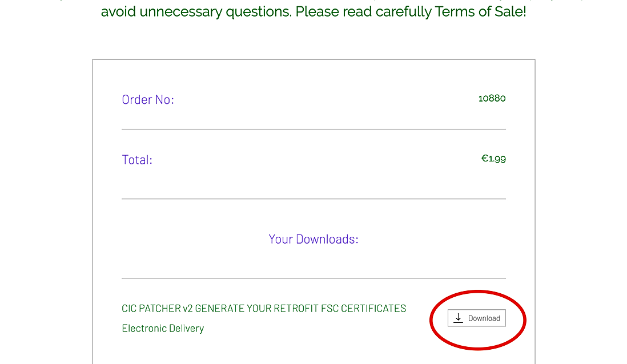This screenshot has height=364, width=627.
Task: Click the "Your Downloads:" heading
Action: 313,239
